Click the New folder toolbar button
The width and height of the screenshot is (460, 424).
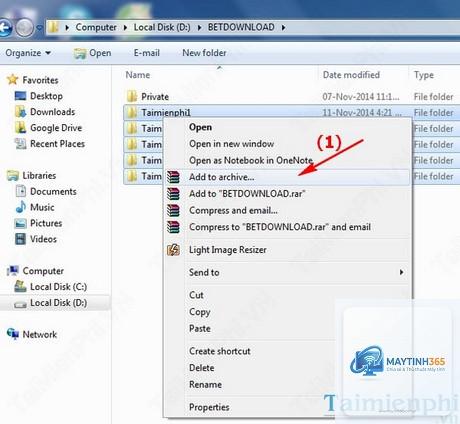[204, 53]
